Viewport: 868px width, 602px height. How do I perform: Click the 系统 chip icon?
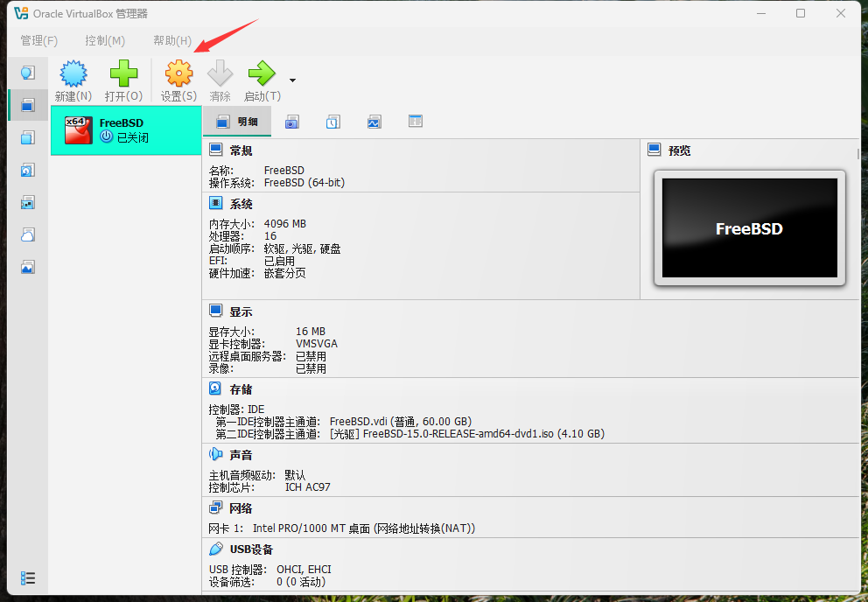tap(215, 203)
